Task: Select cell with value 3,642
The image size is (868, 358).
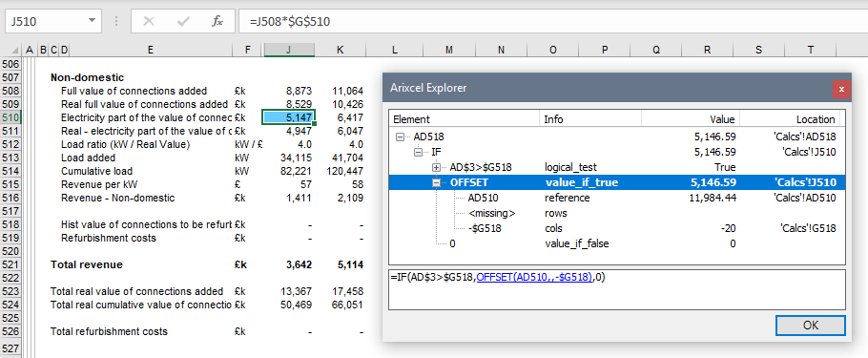Action: click(x=289, y=264)
